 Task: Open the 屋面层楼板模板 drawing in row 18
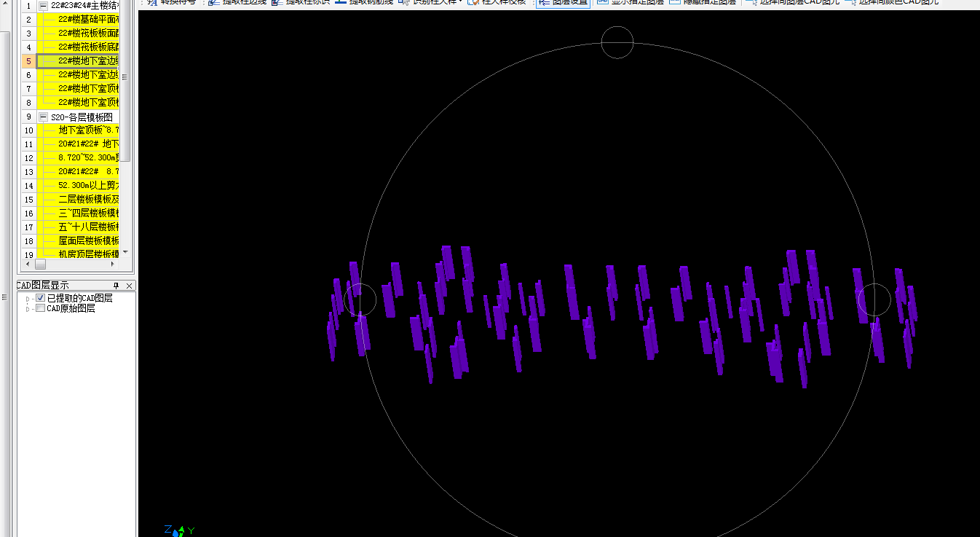click(x=78, y=240)
